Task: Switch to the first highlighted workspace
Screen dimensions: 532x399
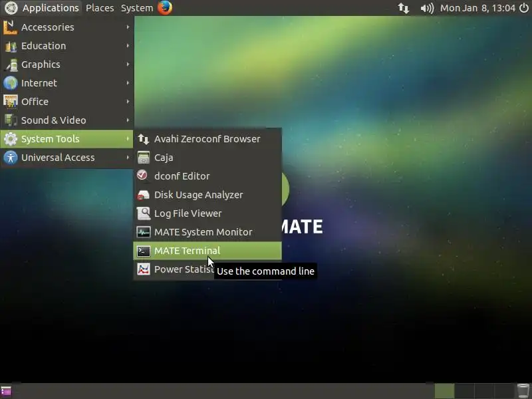Action: 444,391
